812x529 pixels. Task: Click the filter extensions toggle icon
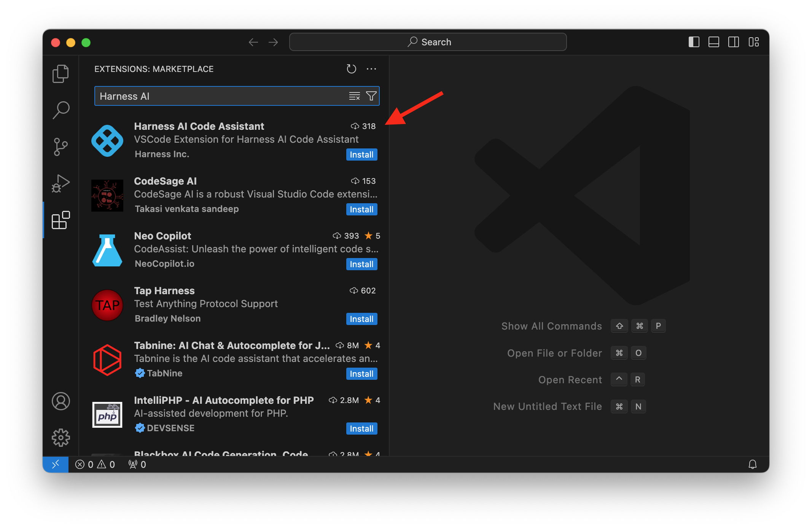371,96
